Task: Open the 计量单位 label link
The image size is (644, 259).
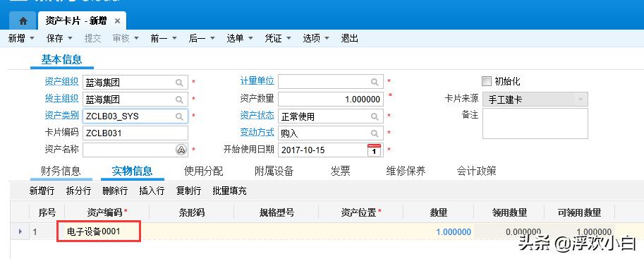Action: (x=257, y=80)
